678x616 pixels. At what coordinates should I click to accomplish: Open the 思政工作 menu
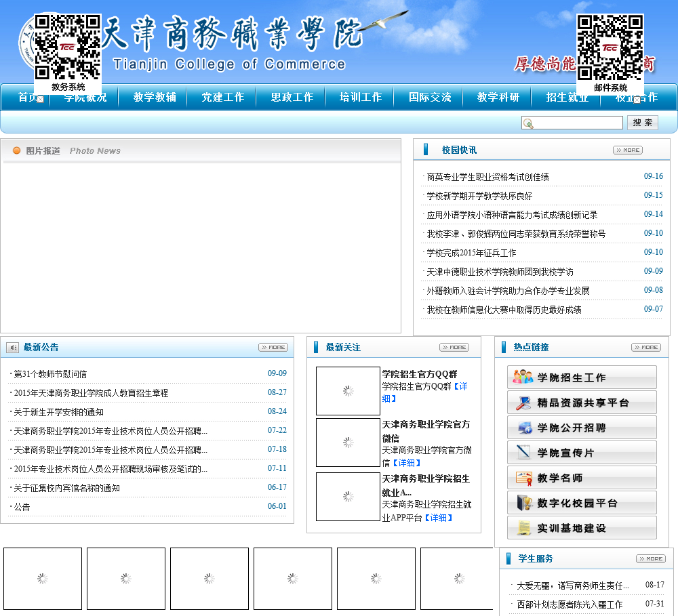[292, 98]
